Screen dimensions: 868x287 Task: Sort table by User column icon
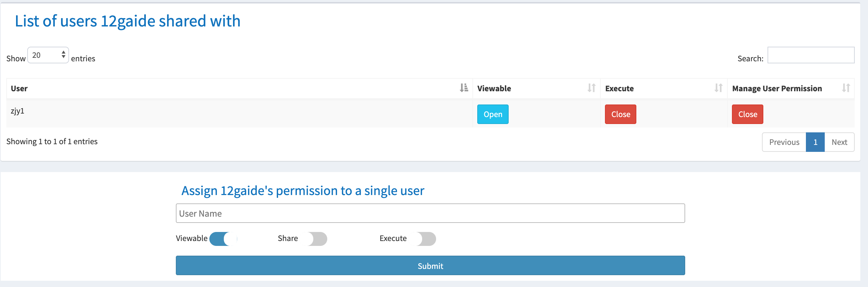(x=464, y=88)
